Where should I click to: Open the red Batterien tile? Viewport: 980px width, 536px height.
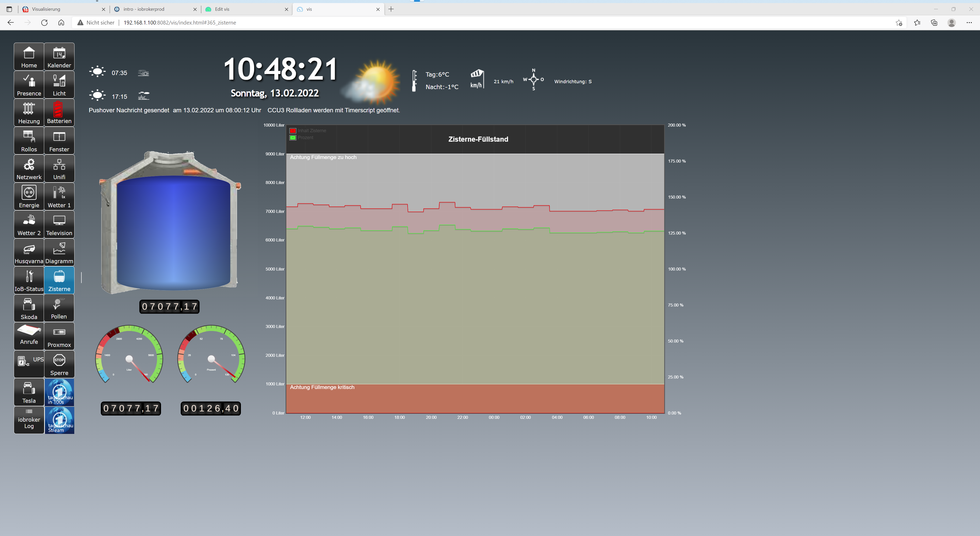(x=59, y=112)
